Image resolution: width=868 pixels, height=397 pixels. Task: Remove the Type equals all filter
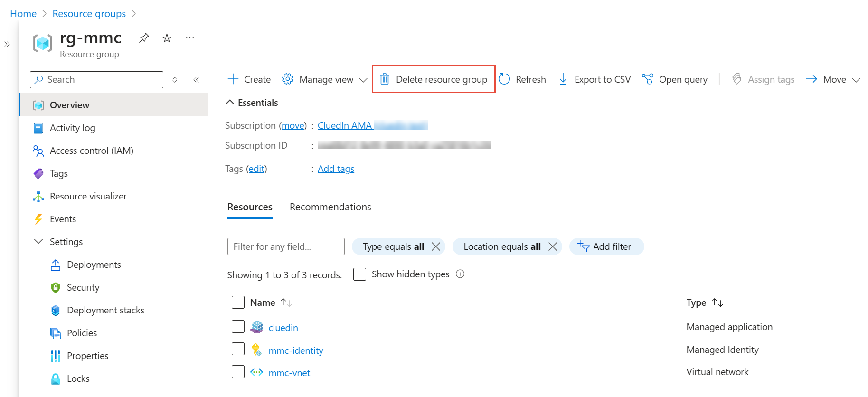pyautogui.click(x=436, y=246)
